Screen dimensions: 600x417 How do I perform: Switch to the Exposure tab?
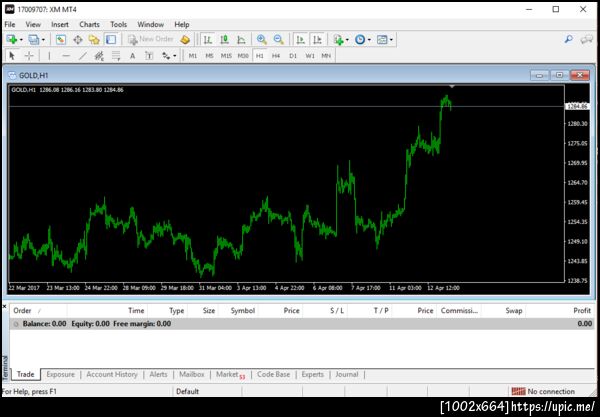[60, 375]
